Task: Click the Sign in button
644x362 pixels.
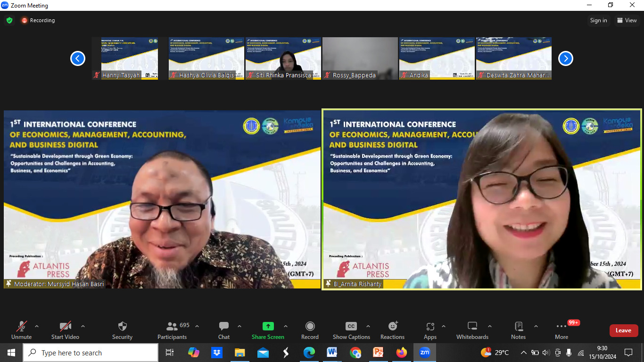Action: pos(598,20)
